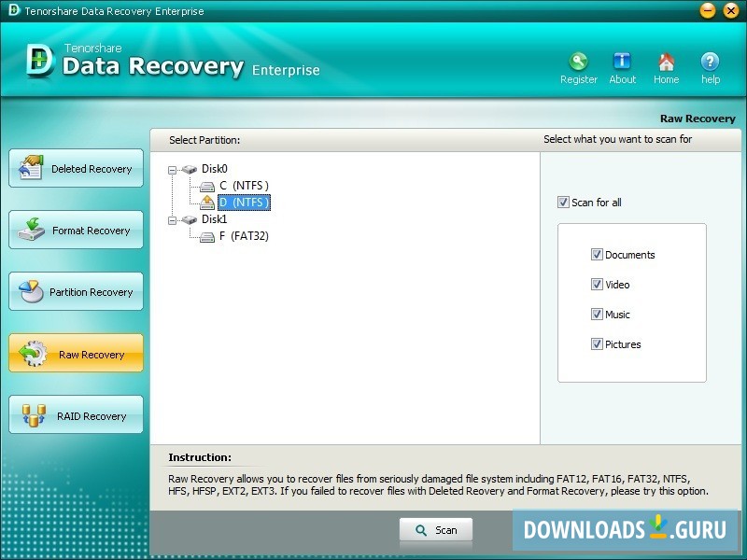Go to the Home house icon
This screenshot has width=747, height=560.
[x=666, y=62]
